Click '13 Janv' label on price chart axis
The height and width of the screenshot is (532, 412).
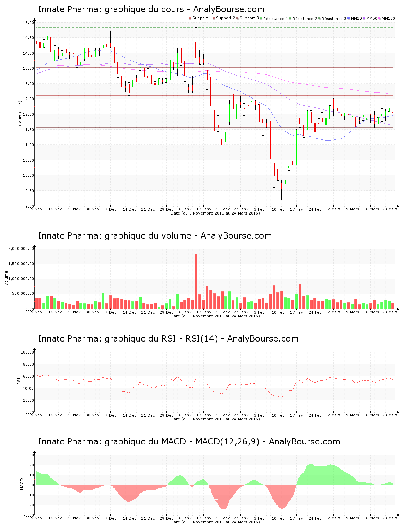(x=204, y=209)
